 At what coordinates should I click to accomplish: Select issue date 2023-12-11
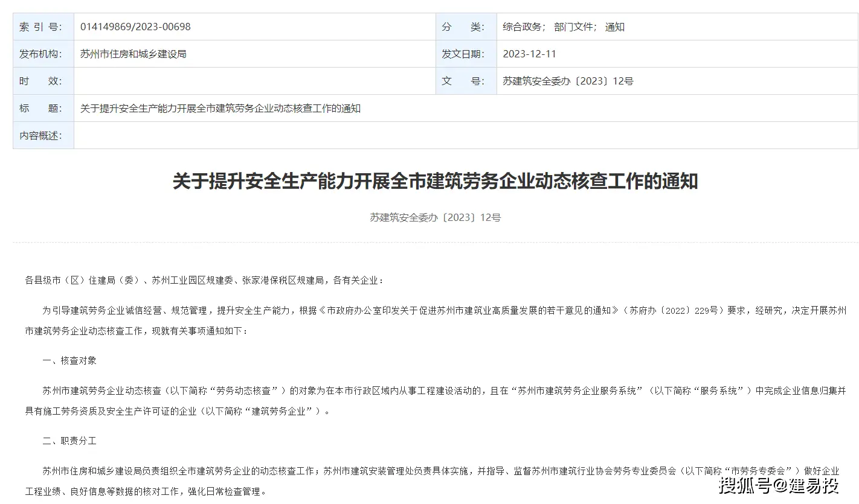(x=529, y=54)
